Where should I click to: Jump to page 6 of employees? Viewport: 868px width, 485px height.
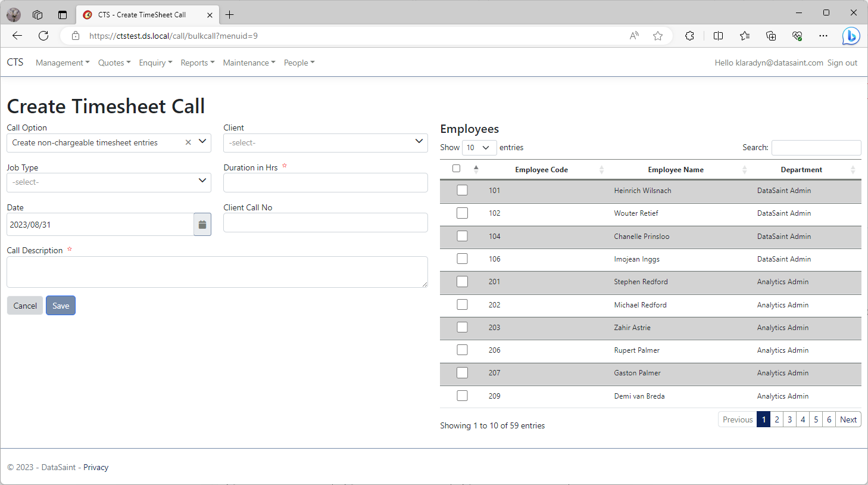pos(829,419)
